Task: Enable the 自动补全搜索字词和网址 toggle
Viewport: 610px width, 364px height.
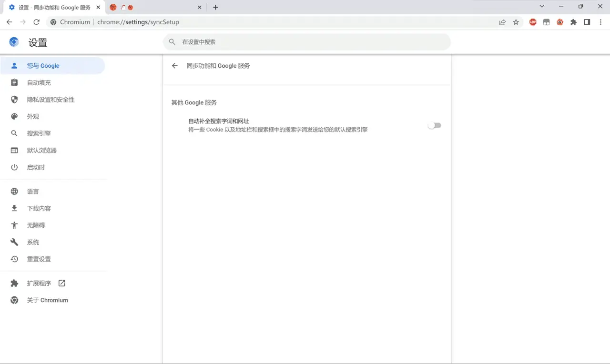Action: point(434,125)
